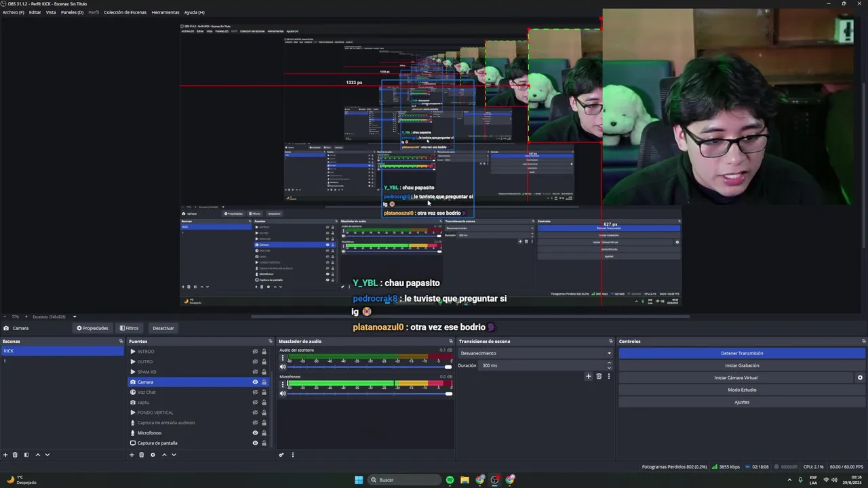Screen dimensions: 868x488
Task: Open the Vista menu
Action: [x=51, y=12]
